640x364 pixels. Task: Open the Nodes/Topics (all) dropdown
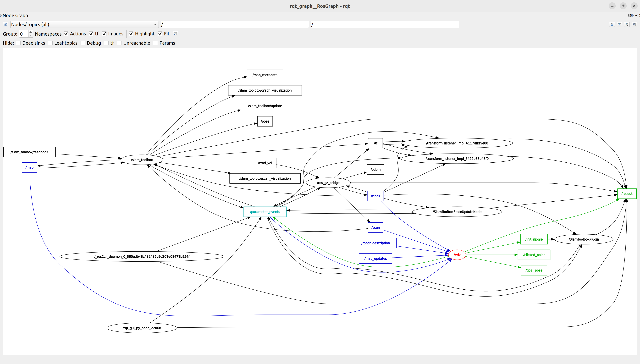click(x=84, y=24)
